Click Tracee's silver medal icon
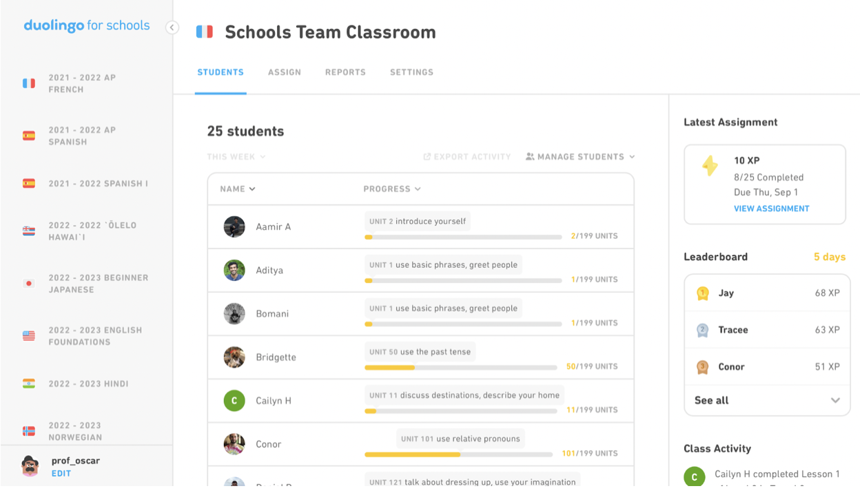Image resolution: width=860 pixels, height=504 pixels. coord(702,330)
